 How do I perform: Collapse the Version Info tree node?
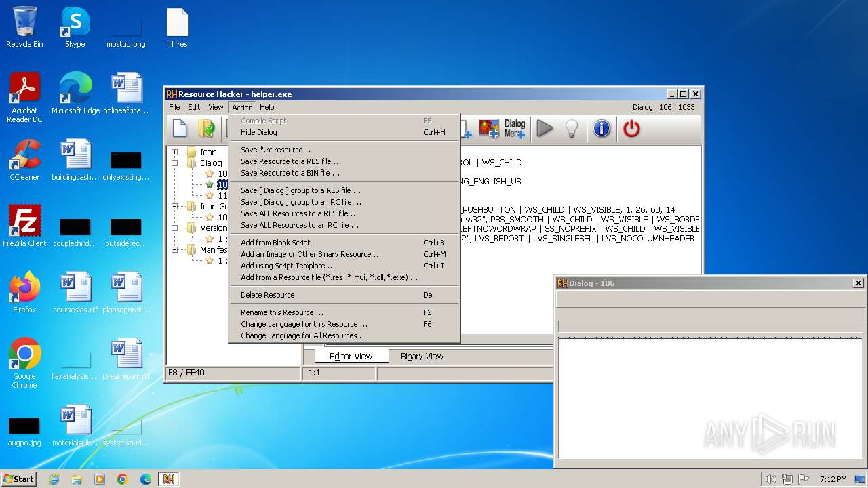click(x=174, y=228)
